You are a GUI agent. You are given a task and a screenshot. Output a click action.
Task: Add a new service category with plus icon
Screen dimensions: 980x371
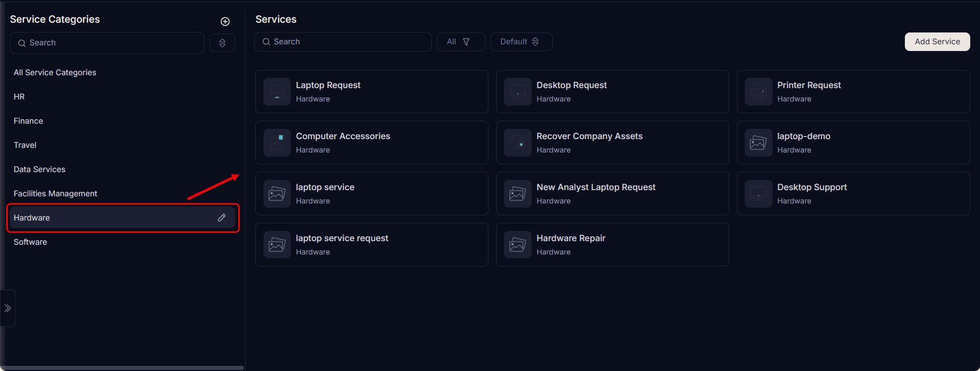(x=225, y=21)
